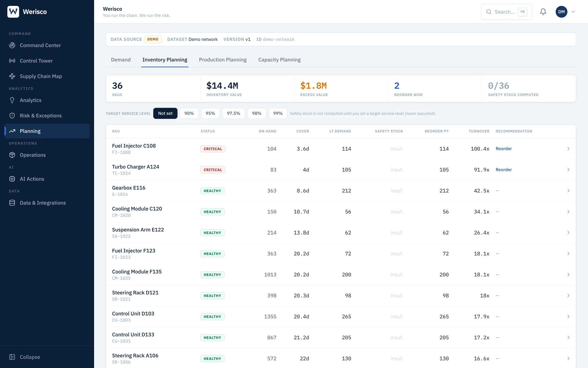588x368 pixels.
Task: Open Command Center from sidebar
Action: tap(47, 45)
